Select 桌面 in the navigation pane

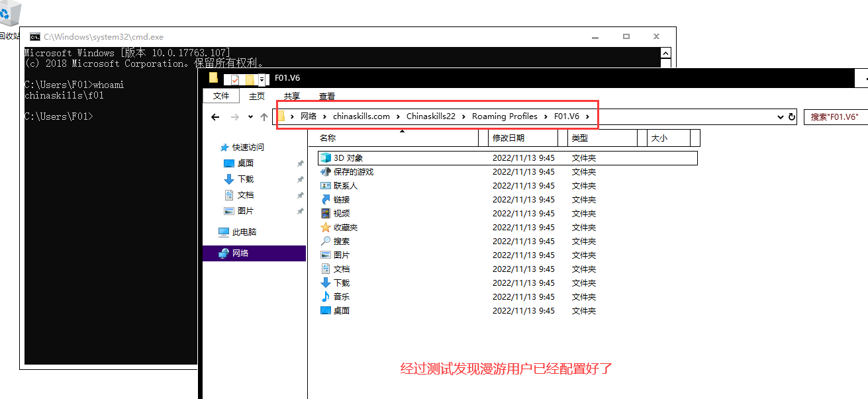(246, 163)
